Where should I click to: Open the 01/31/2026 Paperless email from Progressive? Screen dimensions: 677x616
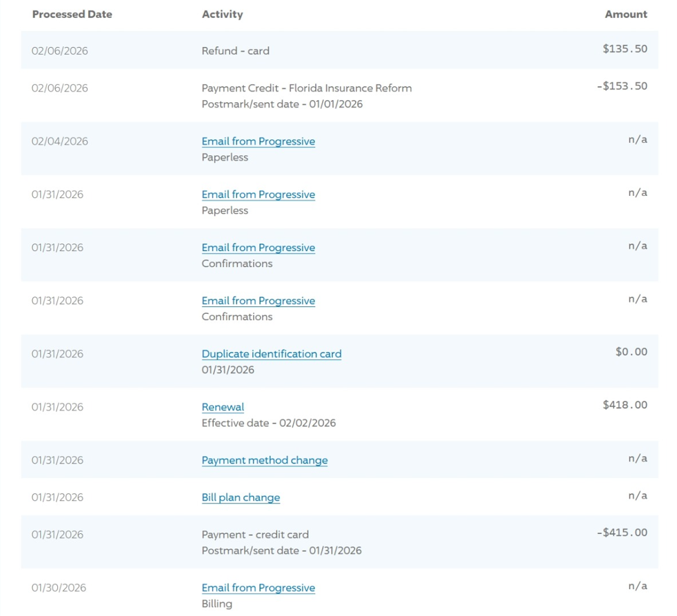(258, 195)
